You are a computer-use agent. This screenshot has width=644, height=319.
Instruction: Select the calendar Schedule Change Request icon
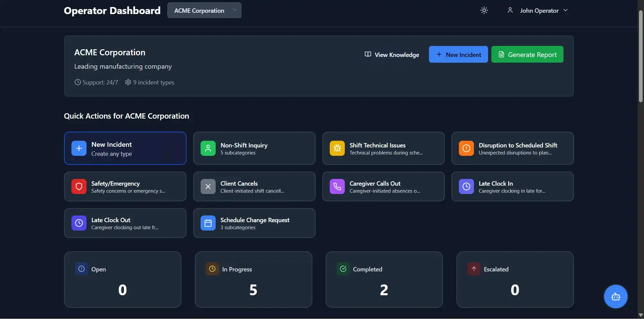pos(208,223)
